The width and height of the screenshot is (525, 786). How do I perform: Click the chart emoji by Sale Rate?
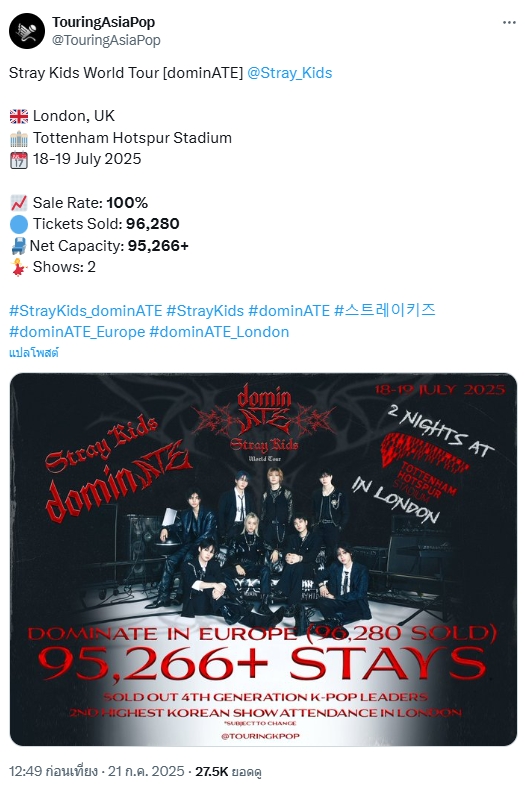coord(19,203)
